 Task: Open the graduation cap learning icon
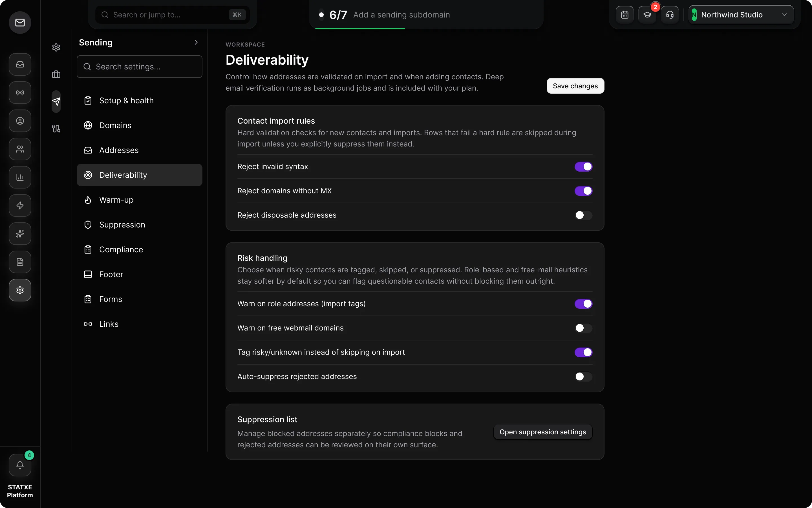647,15
